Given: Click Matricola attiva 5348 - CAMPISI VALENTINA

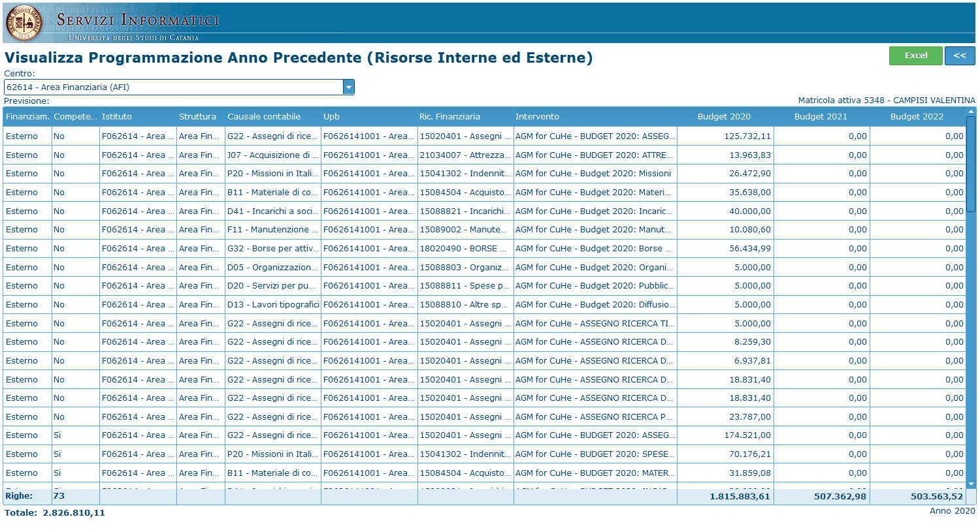Looking at the screenshot, I should click(x=887, y=101).
